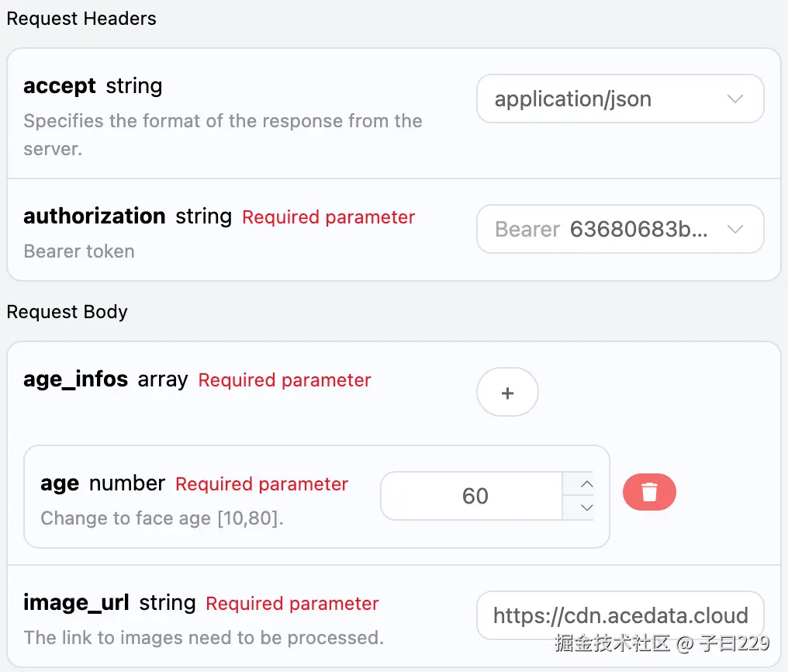Viewport: 788px width, 672px height.
Task: Open the authorization token dropdown arrow
Action: tap(734, 229)
